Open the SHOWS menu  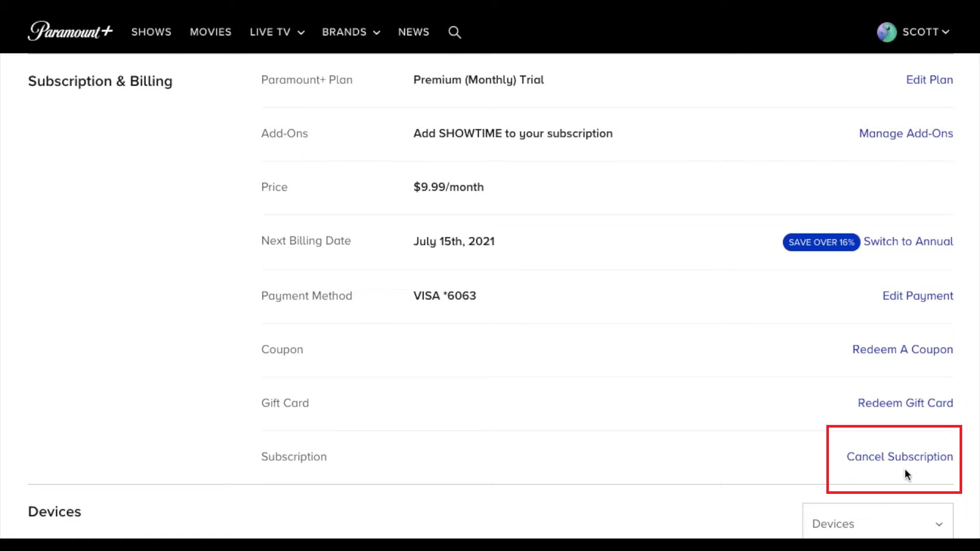click(x=151, y=32)
